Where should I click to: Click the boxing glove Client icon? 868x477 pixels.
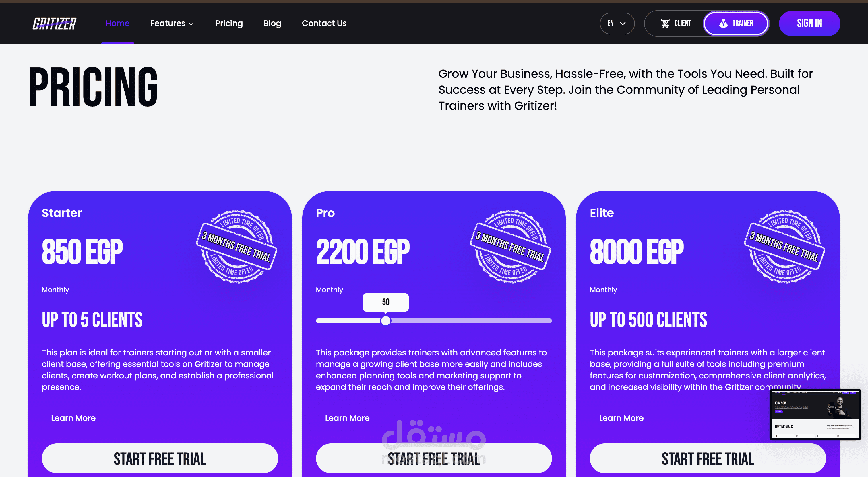pos(665,23)
